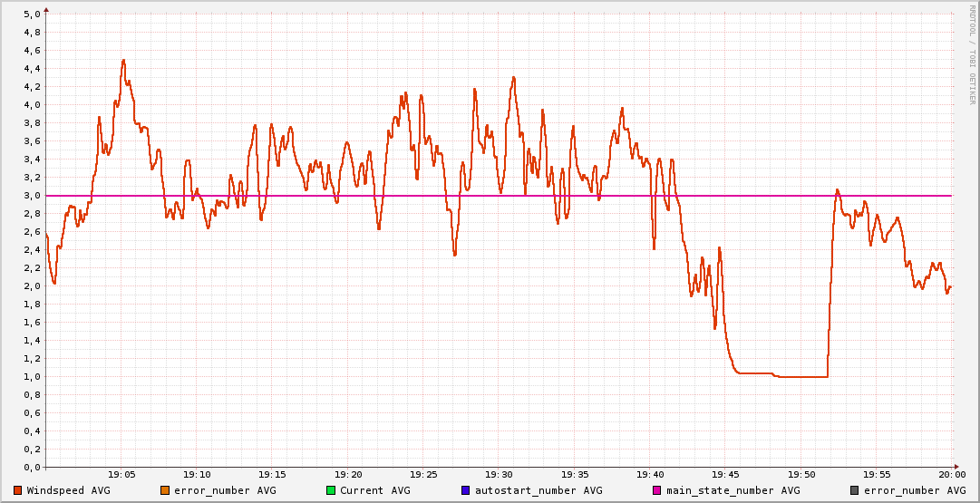Select the autostart_number AVG legend label

pos(538,490)
